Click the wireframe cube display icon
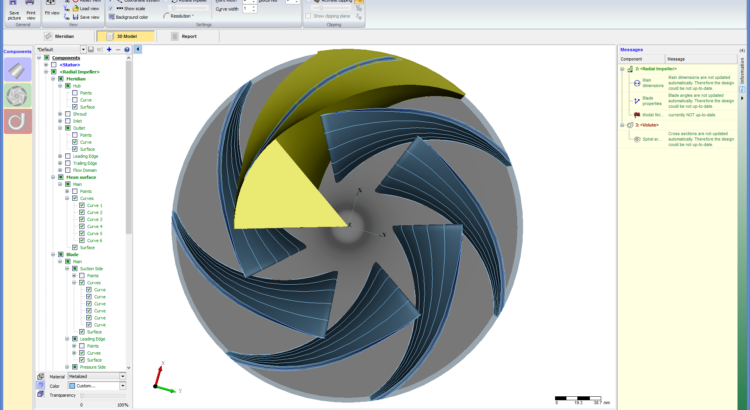Screen dimensions: 750x410 click(41, 377)
